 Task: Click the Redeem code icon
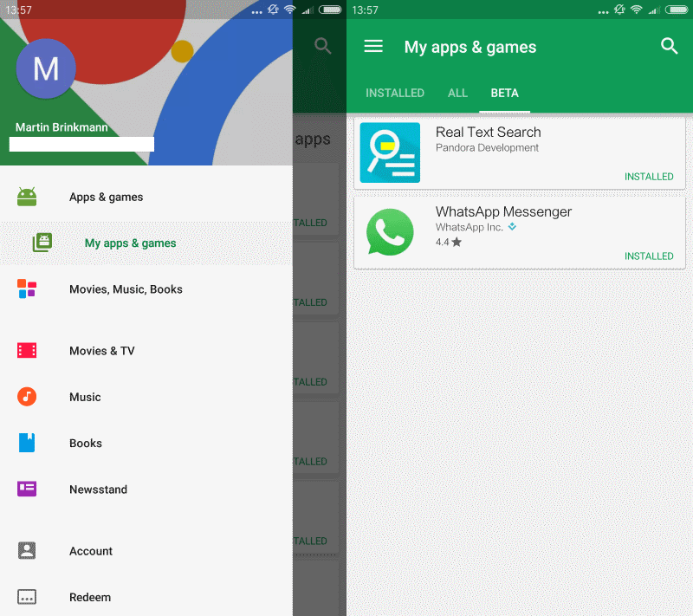[x=27, y=597]
